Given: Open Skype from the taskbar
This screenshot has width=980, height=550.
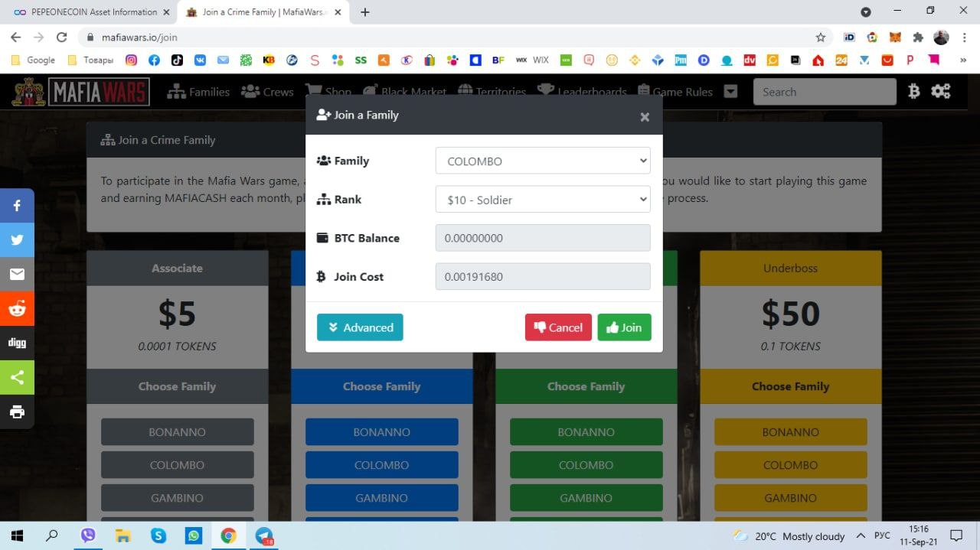Looking at the screenshot, I should point(158,535).
